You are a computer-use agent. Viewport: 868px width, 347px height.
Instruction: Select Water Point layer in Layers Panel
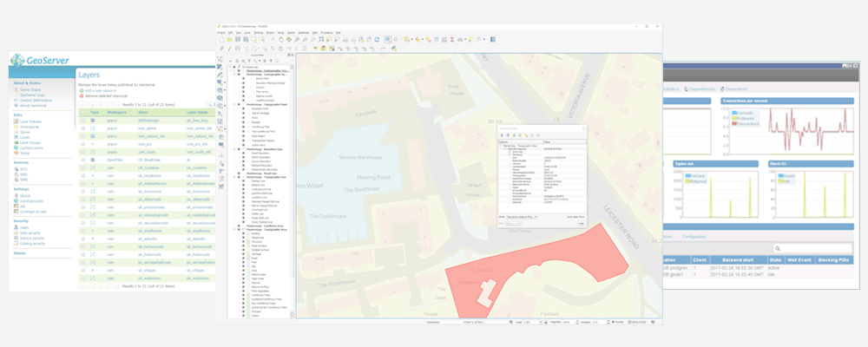click(258, 145)
